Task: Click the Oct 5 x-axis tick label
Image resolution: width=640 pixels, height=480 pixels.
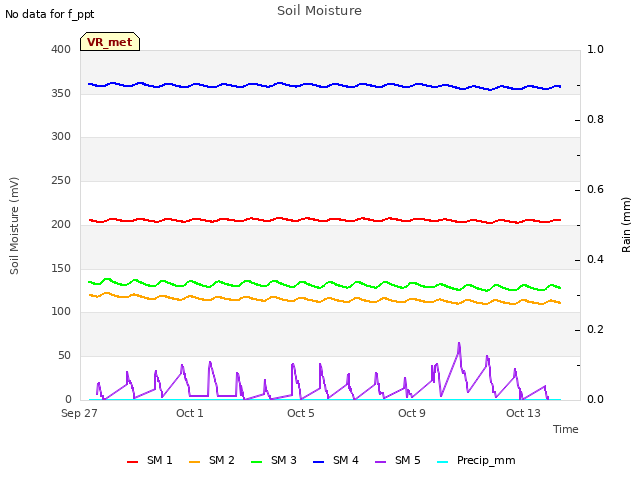Action: (x=301, y=413)
